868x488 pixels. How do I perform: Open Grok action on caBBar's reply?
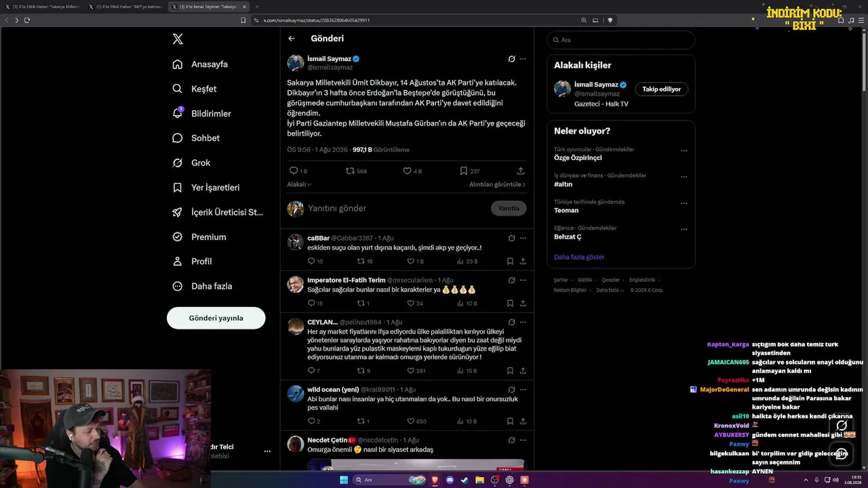coord(512,238)
